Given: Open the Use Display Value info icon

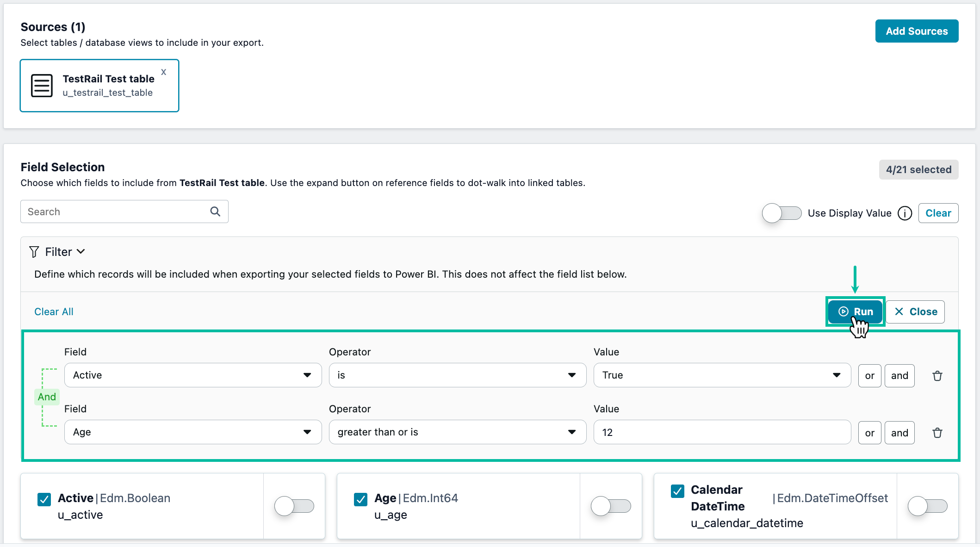Looking at the screenshot, I should coord(905,213).
